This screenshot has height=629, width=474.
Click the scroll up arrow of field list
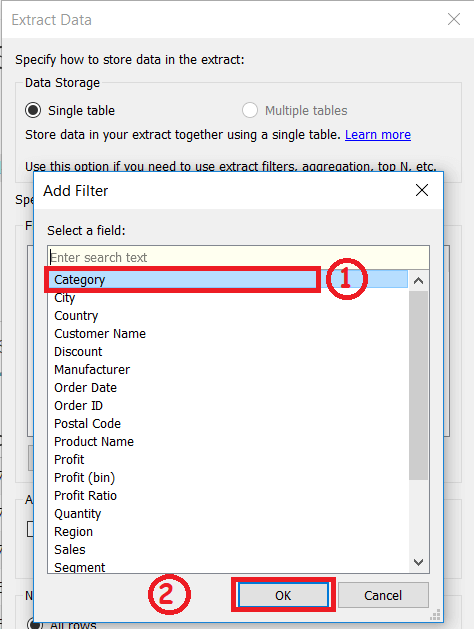point(418,281)
